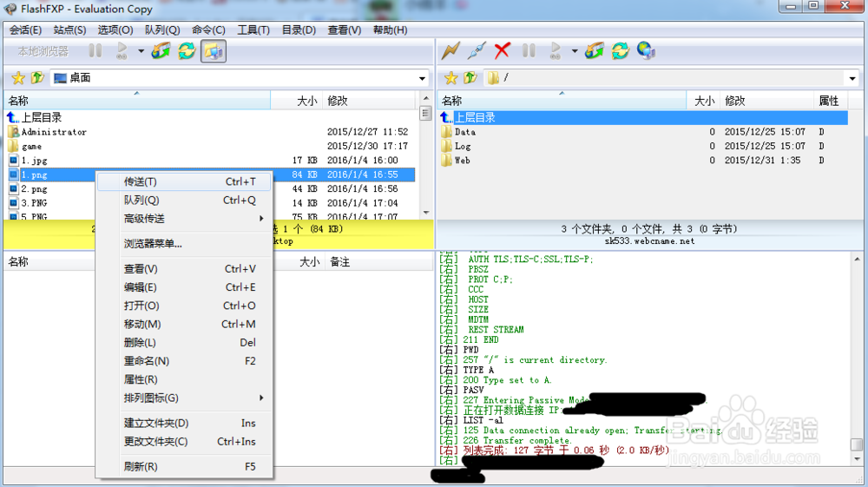Sort local files by 大小 column header
The width and height of the screenshot is (868, 487).
tap(296, 101)
